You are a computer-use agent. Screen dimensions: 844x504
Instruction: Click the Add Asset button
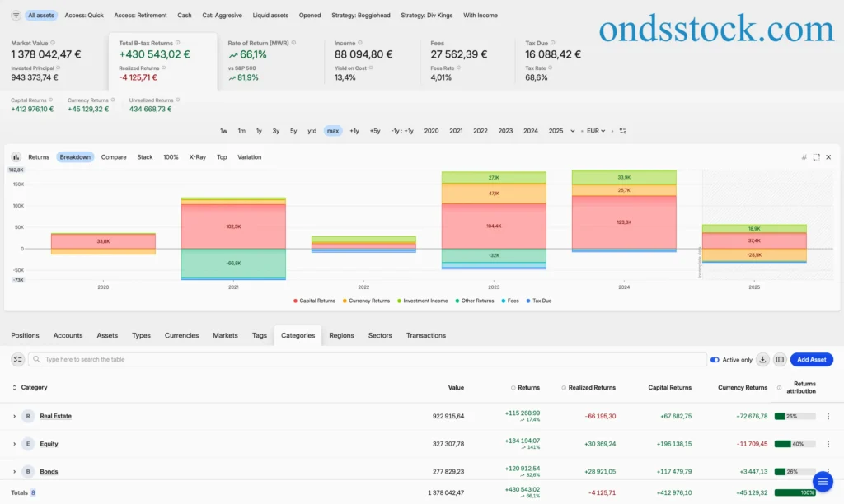pos(812,359)
